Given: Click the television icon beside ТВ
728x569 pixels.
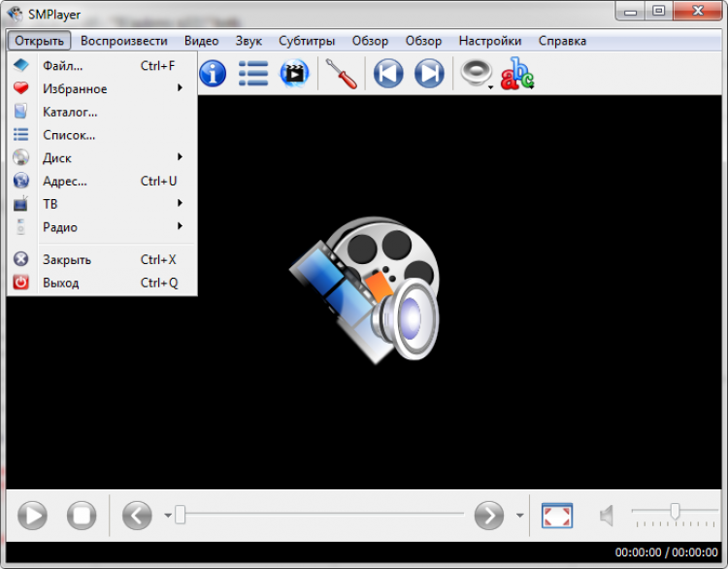Looking at the screenshot, I should (x=21, y=204).
